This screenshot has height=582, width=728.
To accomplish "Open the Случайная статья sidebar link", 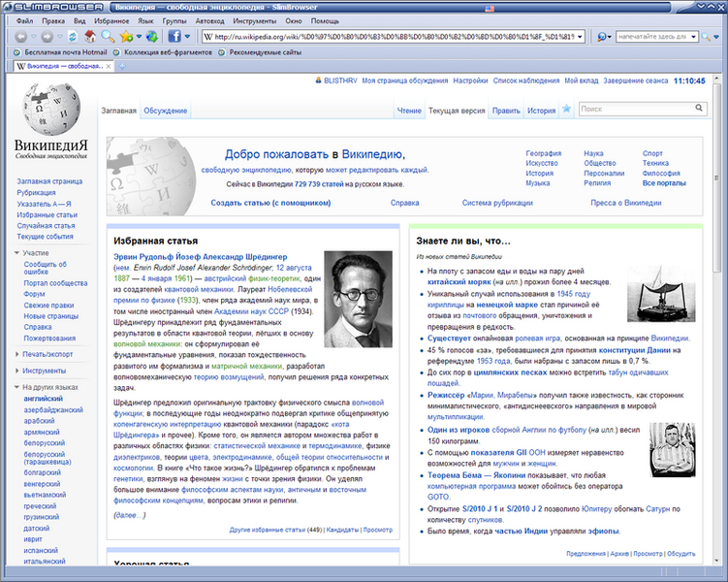I will point(46,226).
